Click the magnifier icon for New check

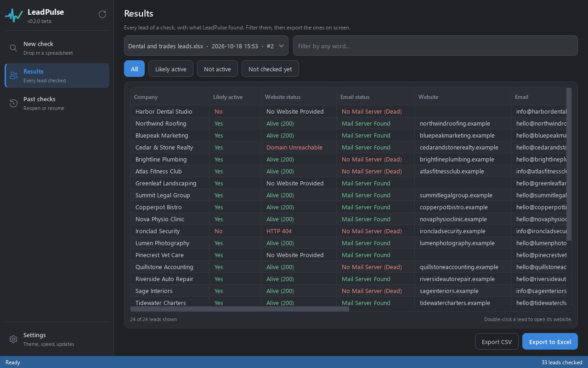14,48
